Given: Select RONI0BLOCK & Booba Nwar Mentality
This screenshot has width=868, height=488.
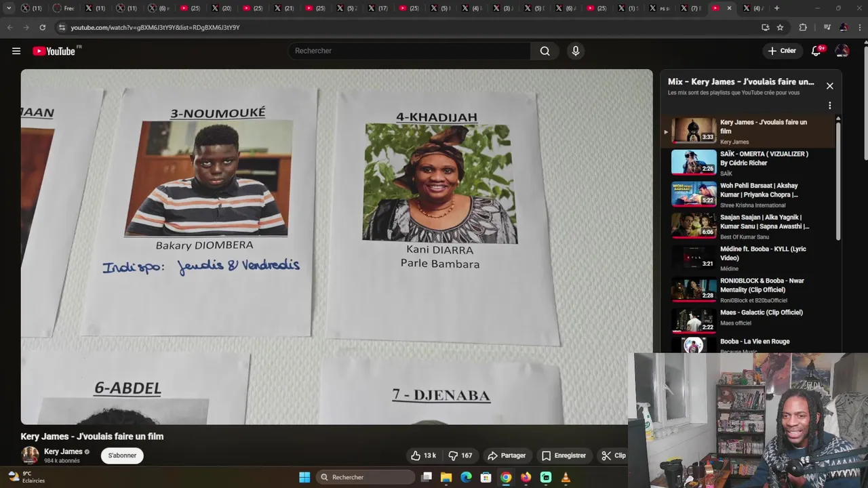Looking at the screenshot, I should point(749,290).
